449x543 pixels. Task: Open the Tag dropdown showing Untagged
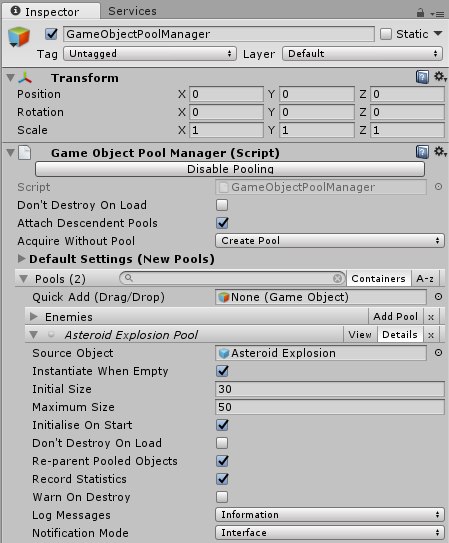click(x=150, y=54)
